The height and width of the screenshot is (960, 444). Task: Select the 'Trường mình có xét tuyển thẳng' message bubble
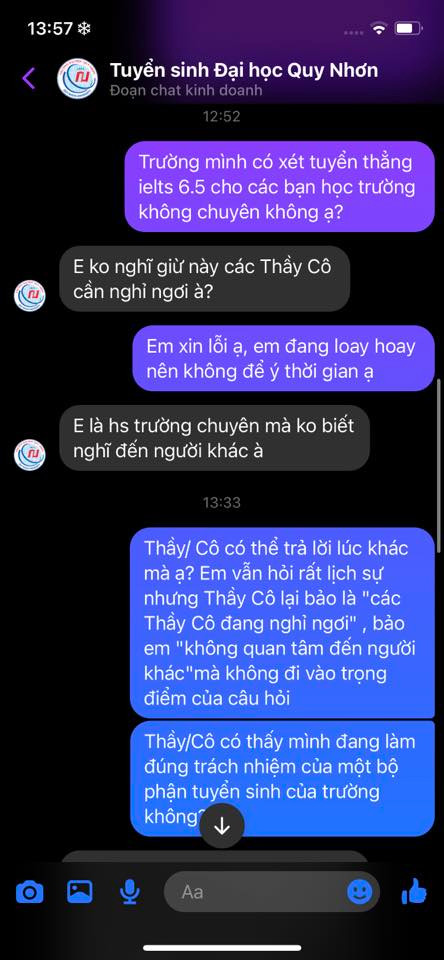coord(279,186)
